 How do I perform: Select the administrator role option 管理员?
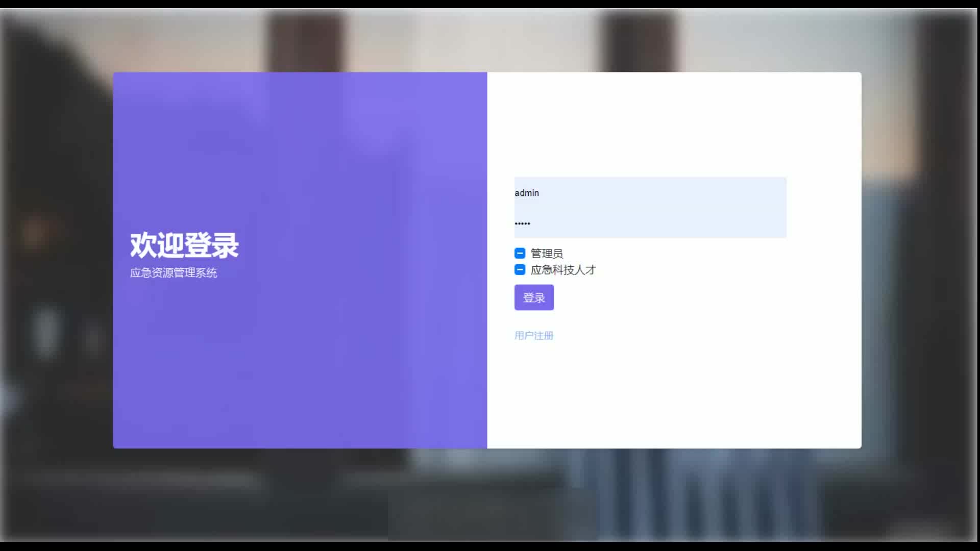(520, 253)
